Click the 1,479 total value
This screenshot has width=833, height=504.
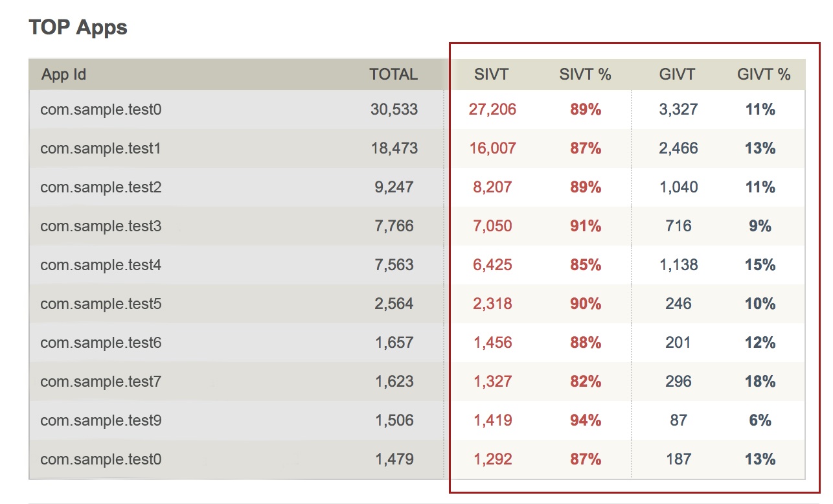(394, 459)
